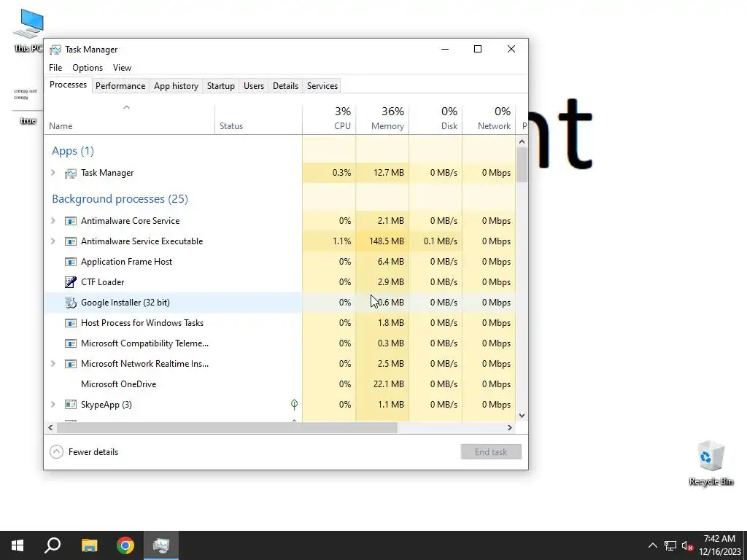Screen dimensions: 747x560
Task: Click the Application Frame Host process icon
Action: pyautogui.click(x=71, y=262)
